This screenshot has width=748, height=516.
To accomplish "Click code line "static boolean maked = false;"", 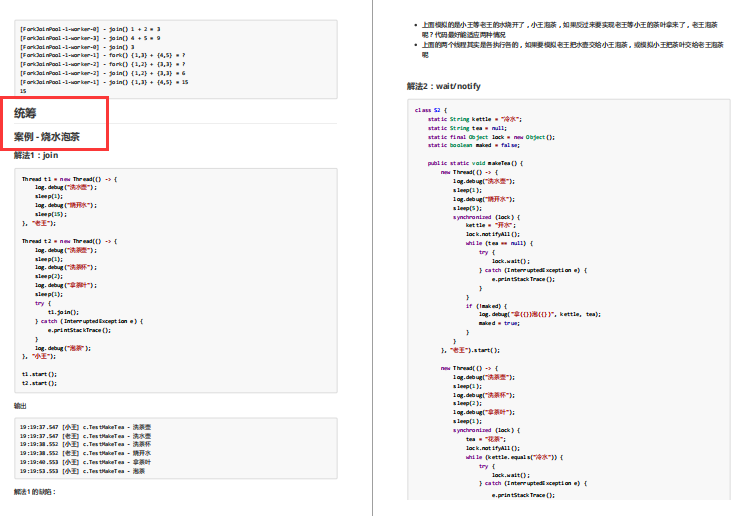I will (x=474, y=145).
